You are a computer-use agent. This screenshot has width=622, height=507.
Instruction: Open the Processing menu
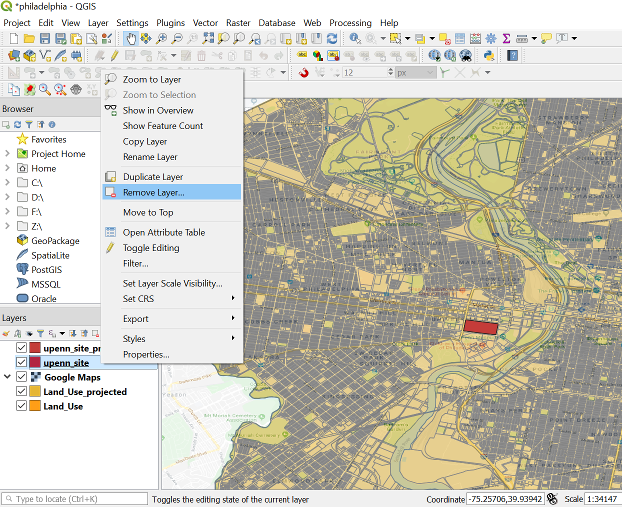pyautogui.click(x=350, y=22)
